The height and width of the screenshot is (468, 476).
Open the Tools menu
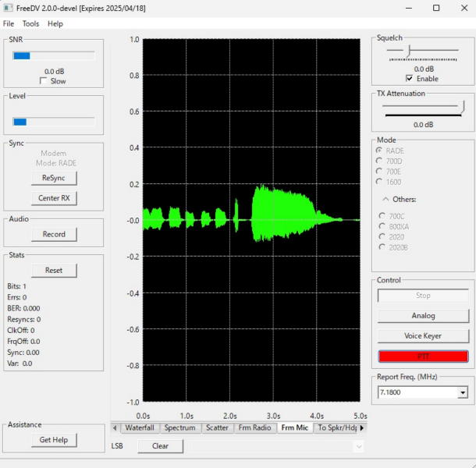pyautogui.click(x=30, y=24)
